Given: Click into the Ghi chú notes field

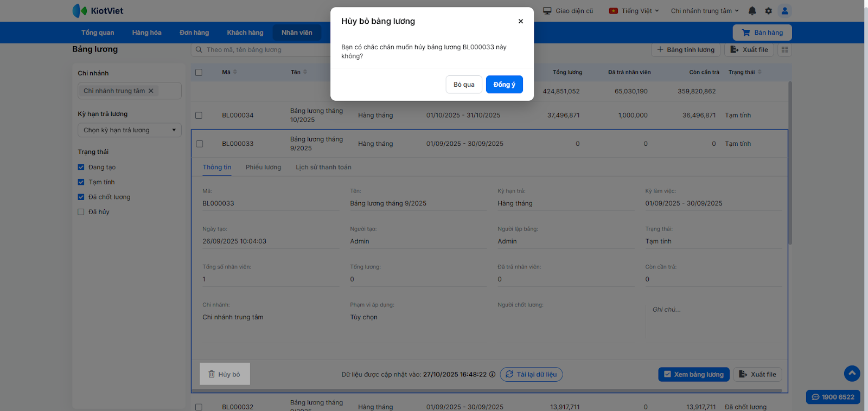Looking at the screenshot, I should pos(713,323).
